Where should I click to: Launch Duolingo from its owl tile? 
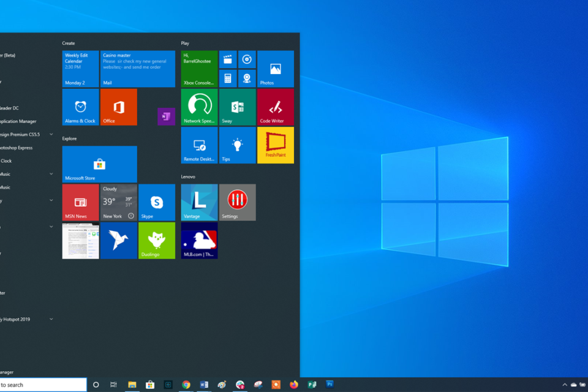coord(157,241)
